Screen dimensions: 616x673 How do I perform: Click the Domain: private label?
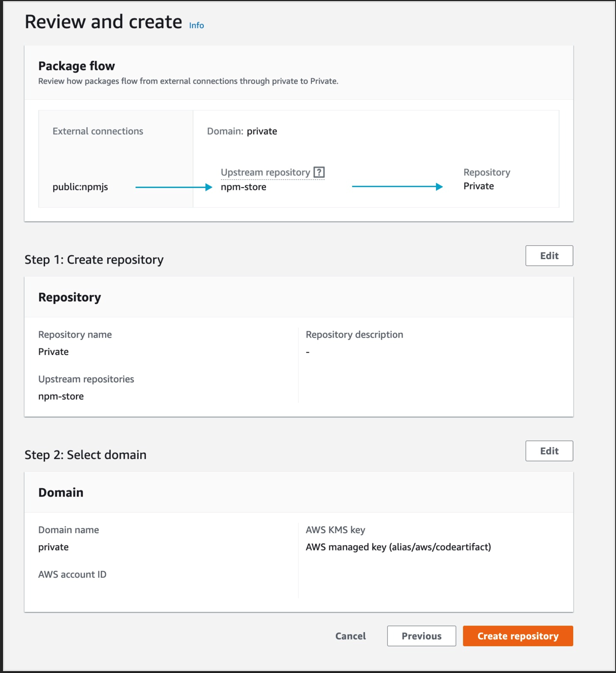click(242, 131)
